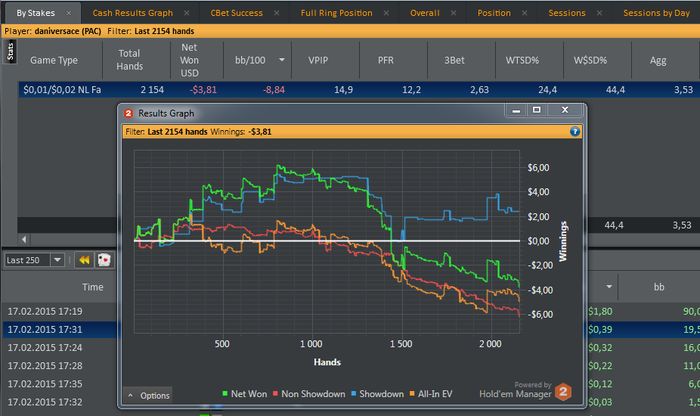Select the $0,01/$0,02 NL stakes row
700x416 pixels.
359,90
